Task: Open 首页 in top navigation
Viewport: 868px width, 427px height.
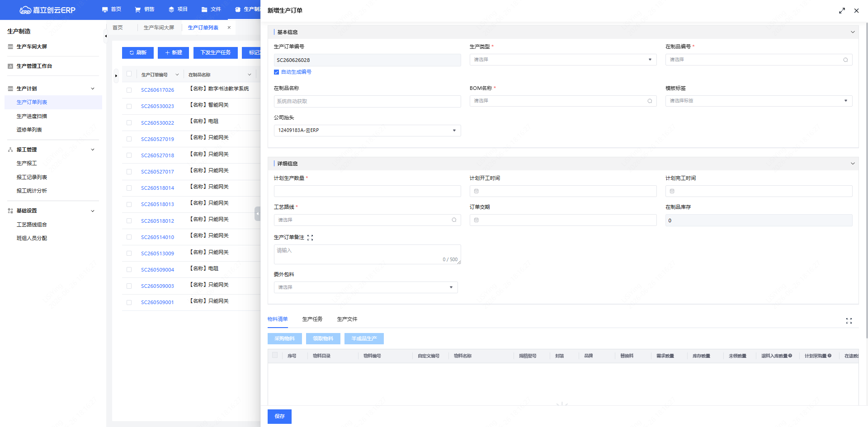Action: coord(112,9)
